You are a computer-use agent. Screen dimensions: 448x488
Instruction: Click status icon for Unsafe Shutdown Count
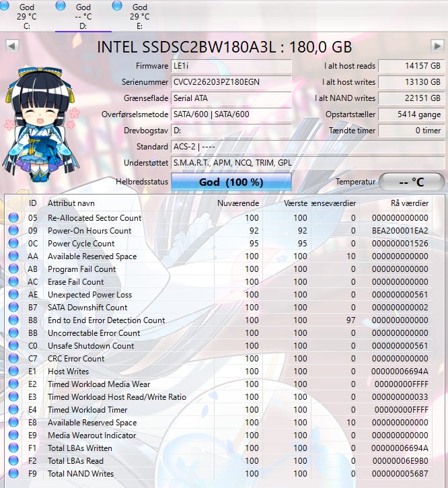[x=13, y=345]
